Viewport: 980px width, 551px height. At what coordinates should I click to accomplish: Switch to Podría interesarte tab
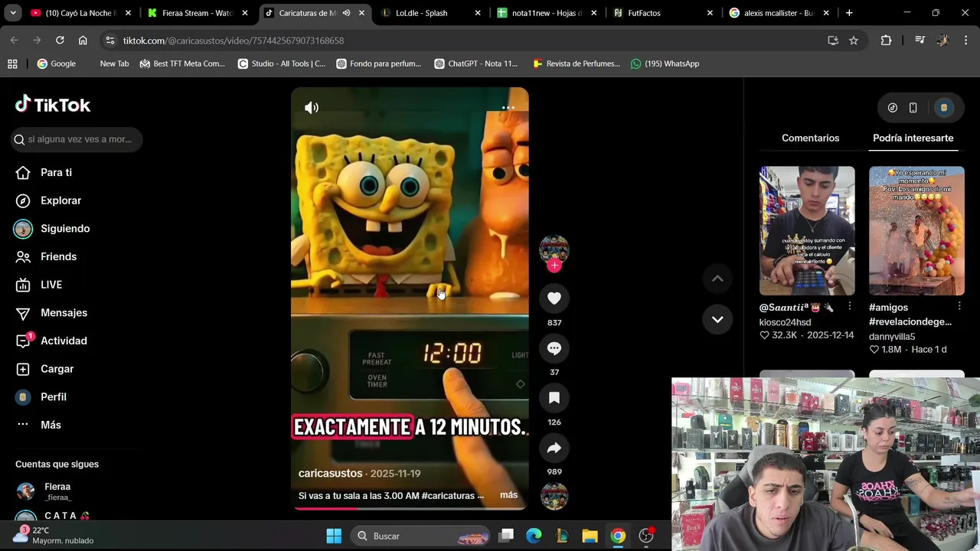click(913, 138)
